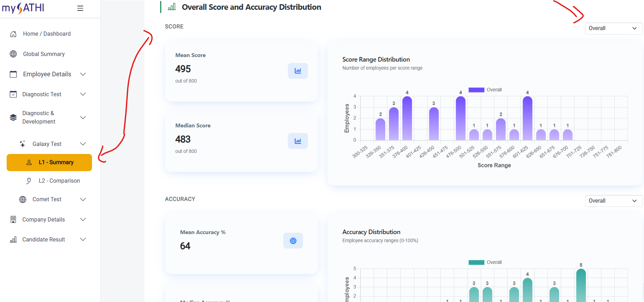Screen dimensions: 644x302
Task: Click the ACCURACY section heading
Action: click(180, 199)
